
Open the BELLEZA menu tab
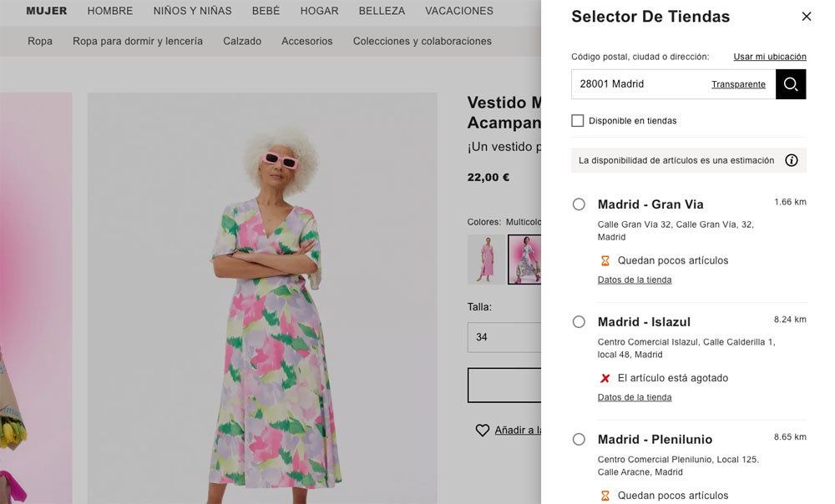click(x=382, y=11)
